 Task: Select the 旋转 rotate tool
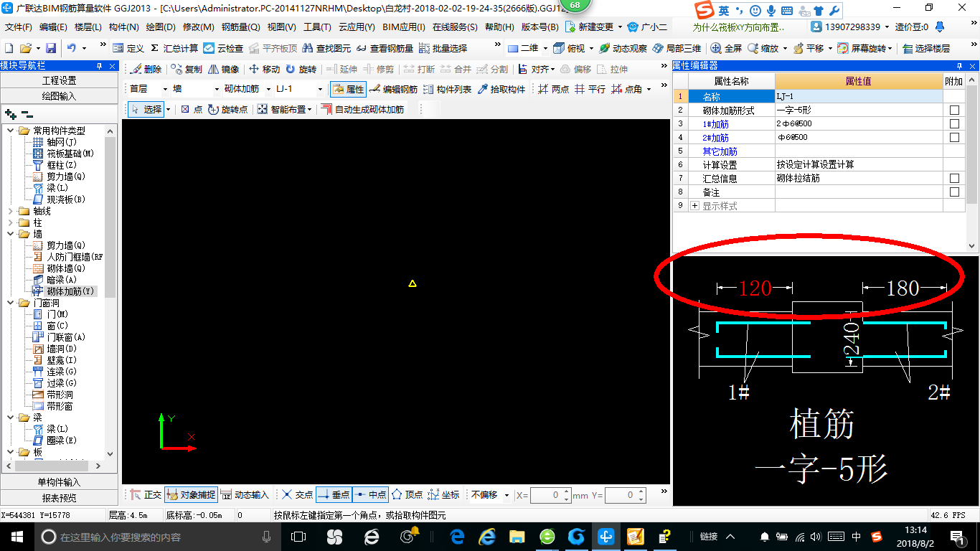301,70
